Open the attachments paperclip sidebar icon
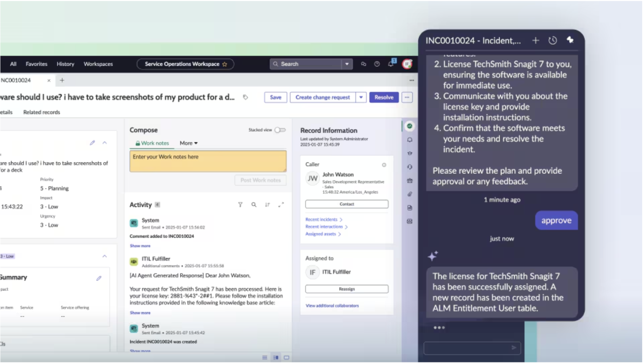The height and width of the screenshot is (363, 644). pyautogui.click(x=410, y=194)
